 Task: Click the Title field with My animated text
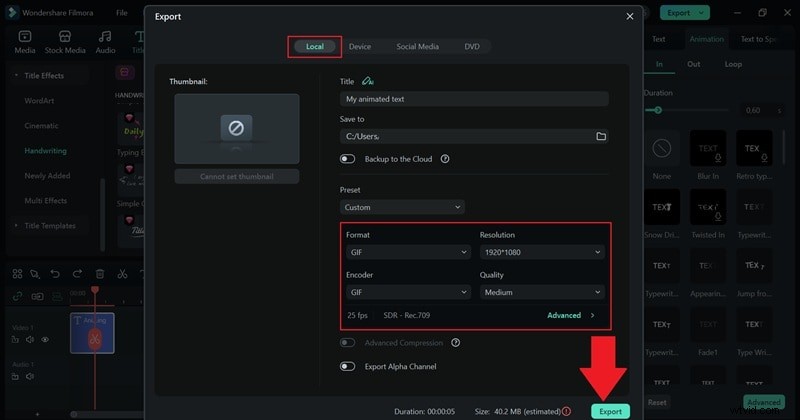[474, 99]
